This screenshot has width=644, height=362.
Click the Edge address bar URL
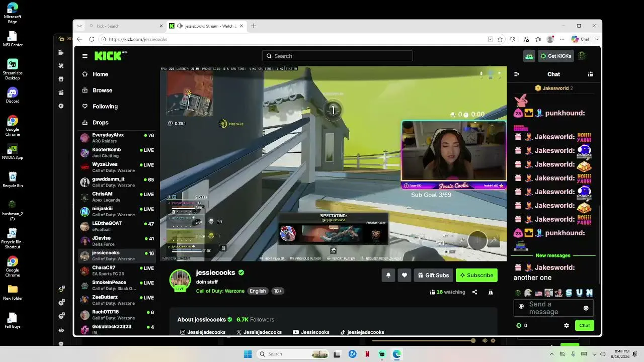[138, 39]
